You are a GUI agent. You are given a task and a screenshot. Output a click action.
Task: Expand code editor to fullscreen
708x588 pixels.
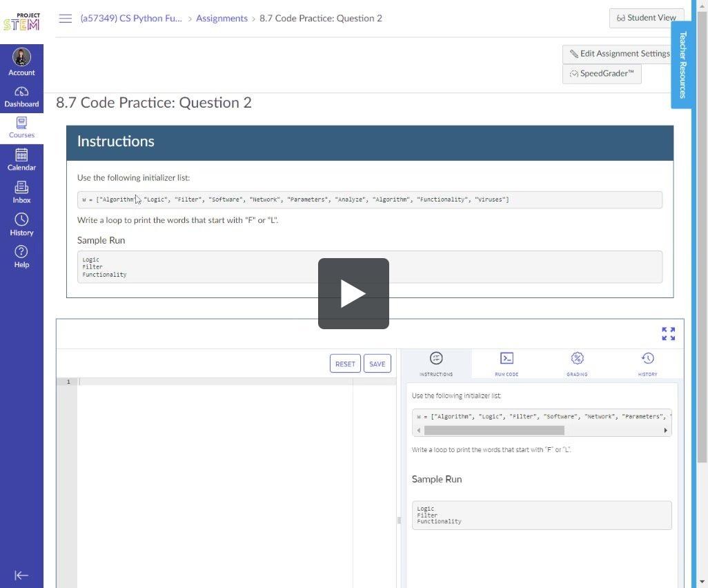(668, 334)
